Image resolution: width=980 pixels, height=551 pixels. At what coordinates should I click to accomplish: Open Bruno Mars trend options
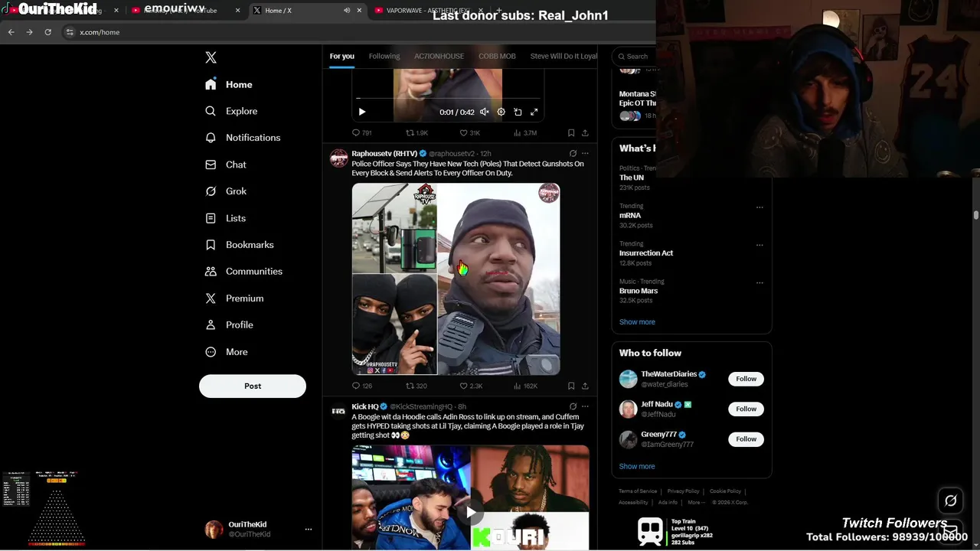759,282
